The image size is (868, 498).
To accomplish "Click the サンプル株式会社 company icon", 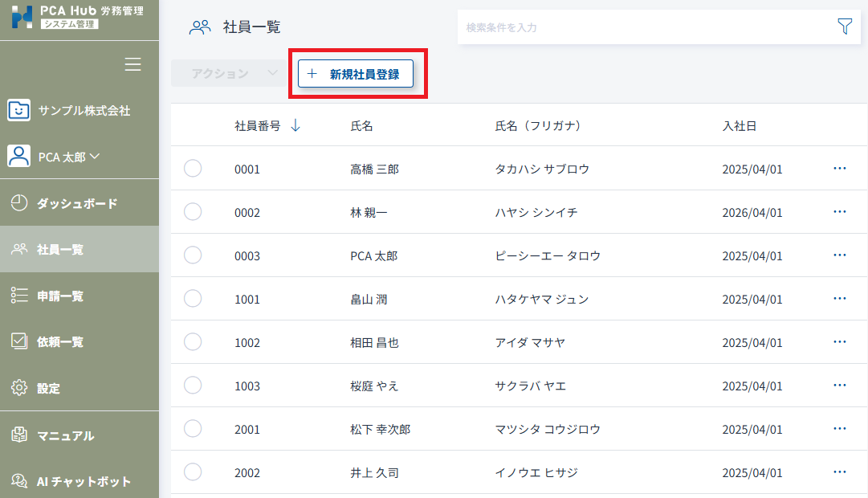I will coord(19,110).
